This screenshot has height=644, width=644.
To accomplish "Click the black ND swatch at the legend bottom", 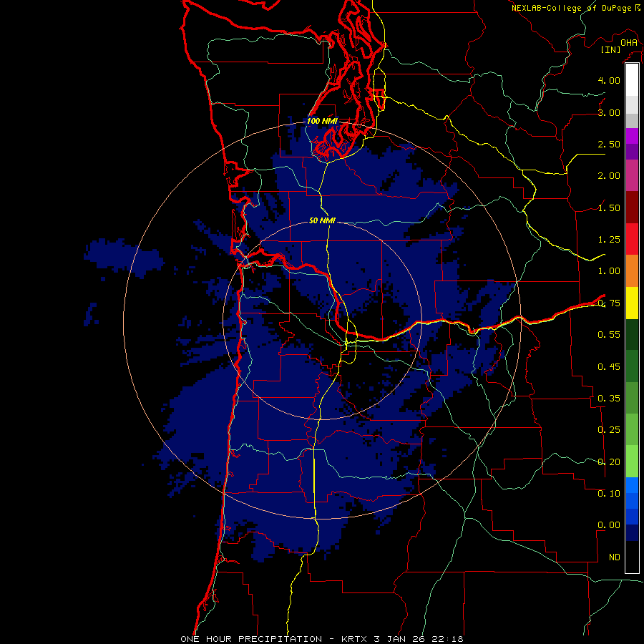I will click(632, 557).
